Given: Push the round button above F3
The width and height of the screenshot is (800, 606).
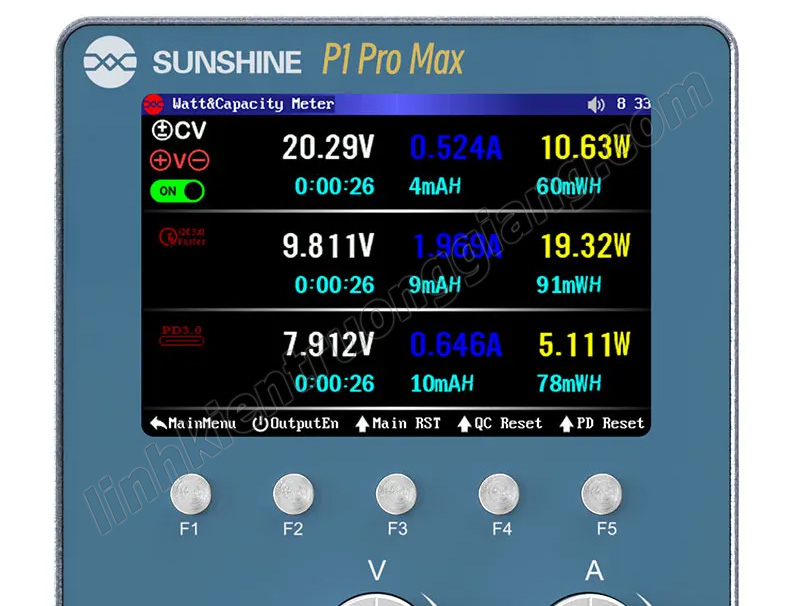Looking at the screenshot, I should [396, 494].
